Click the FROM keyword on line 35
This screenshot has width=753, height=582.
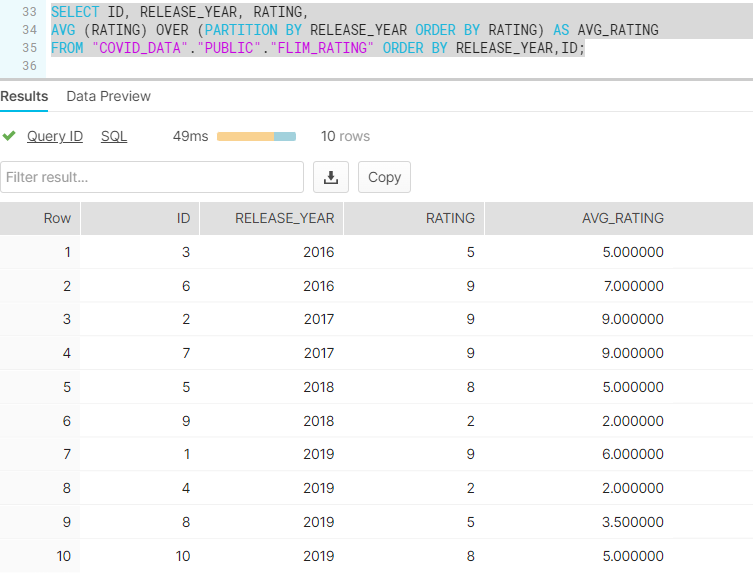67,48
